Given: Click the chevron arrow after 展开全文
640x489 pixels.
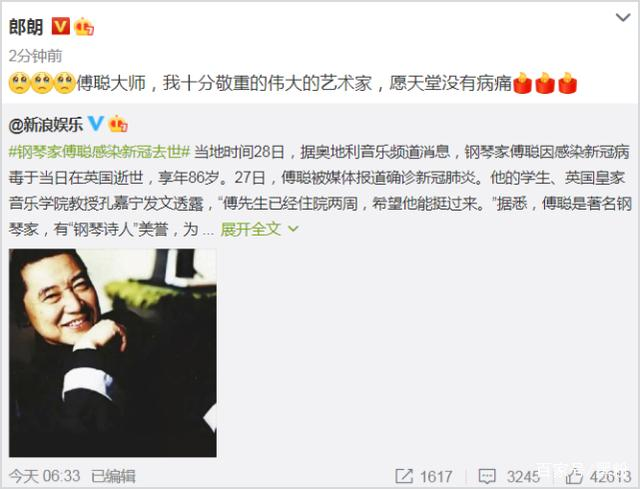Looking at the screenshot, I should (x=293, y=229).
